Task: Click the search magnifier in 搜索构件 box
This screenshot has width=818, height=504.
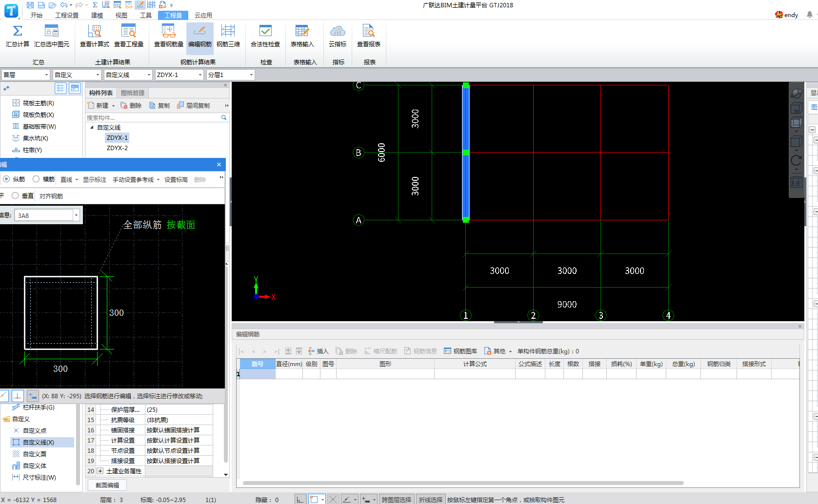Action: [x=224, y=117]
